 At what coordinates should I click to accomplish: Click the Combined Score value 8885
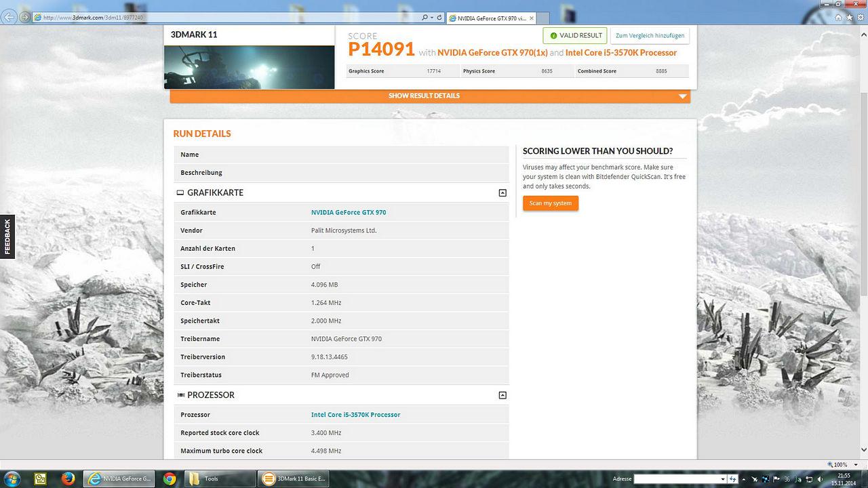pyautogui.click(x=661, y=71)
